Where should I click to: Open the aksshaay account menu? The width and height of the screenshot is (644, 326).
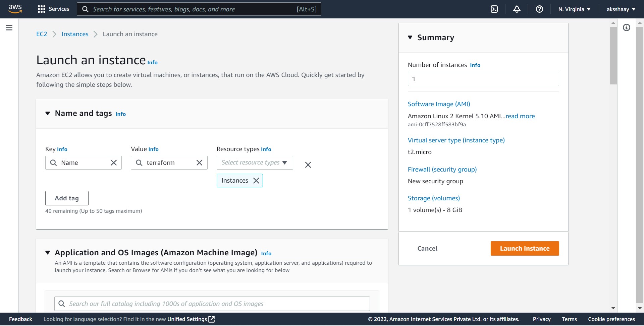pyautogui.click(x=621, y=9)
